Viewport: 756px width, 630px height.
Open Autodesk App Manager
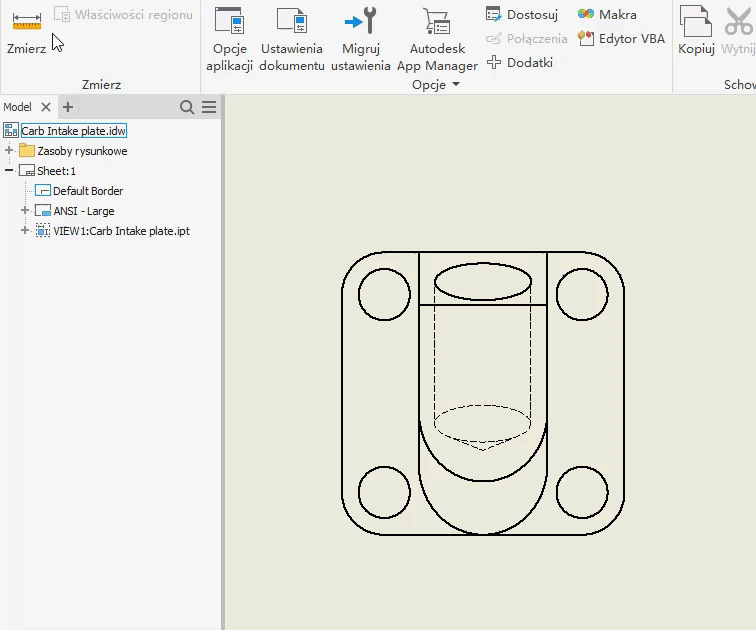coord(436,40)
